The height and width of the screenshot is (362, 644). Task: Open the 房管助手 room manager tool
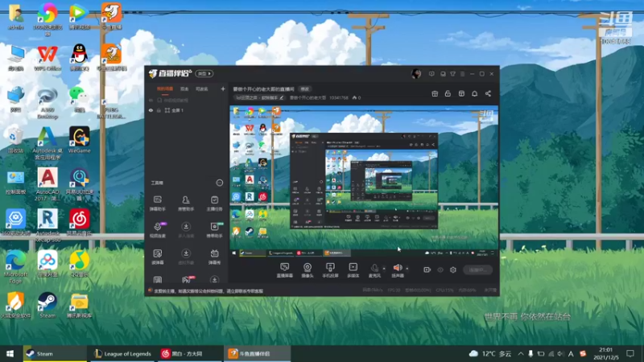[x=186, y=204]
